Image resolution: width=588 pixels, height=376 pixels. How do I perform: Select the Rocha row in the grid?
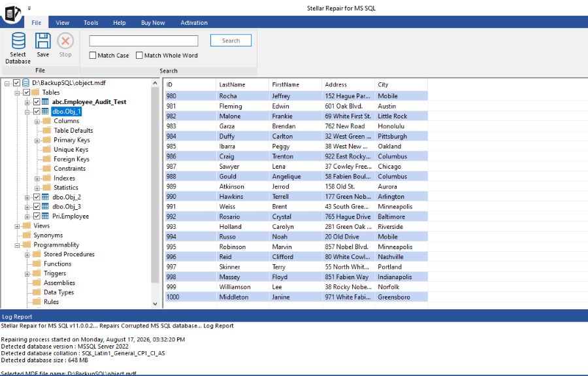click(296, 96)
